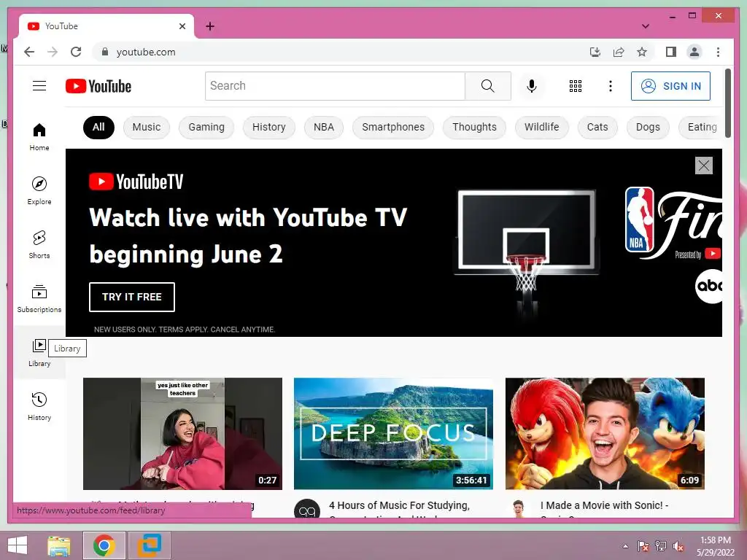Click the browser forward arrow
The width and height of the screenshot is (747, 560).
click(53, 52)
